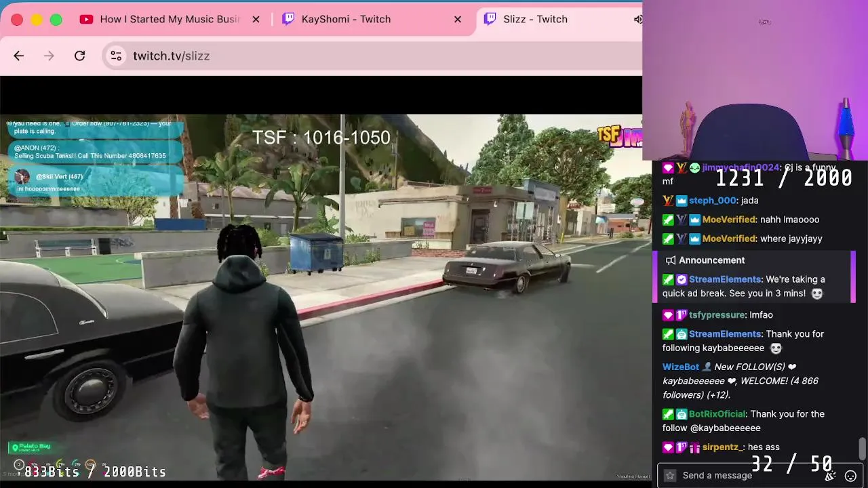Click the WizeBot username
Viewport: 868px width, 488px height.
tap(681, 367)
